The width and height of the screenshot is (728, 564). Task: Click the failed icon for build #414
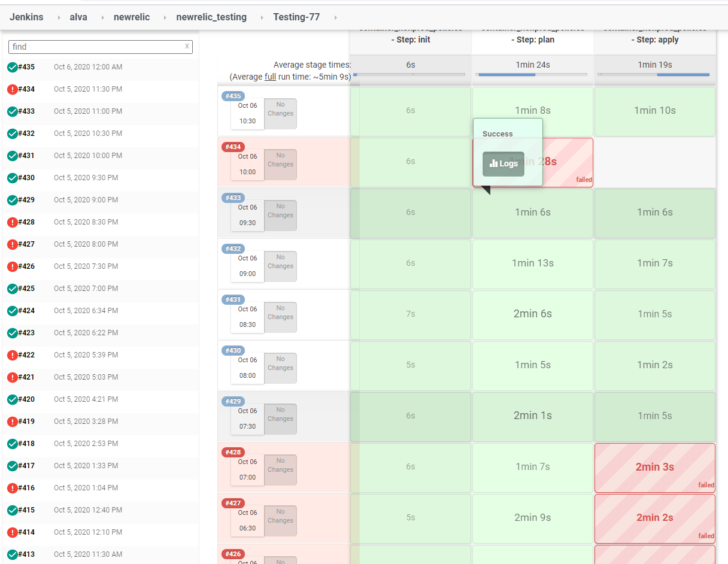[x=13, y=532]
